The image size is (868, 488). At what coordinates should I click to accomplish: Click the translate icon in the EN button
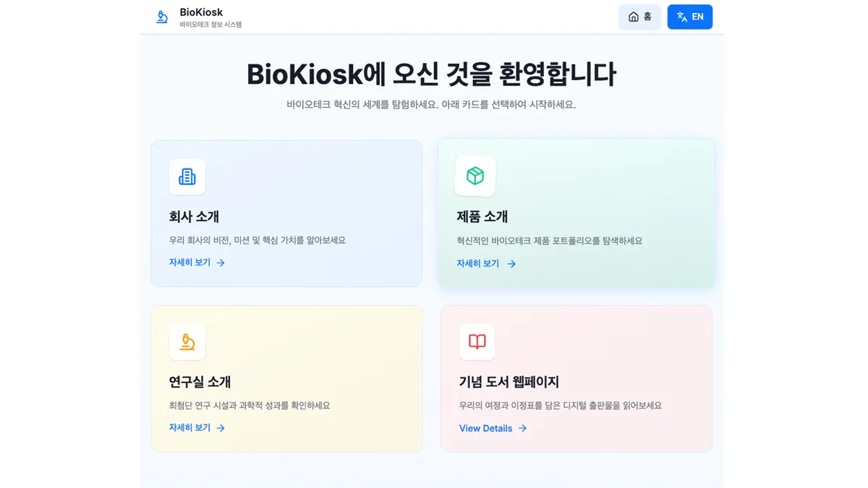(678, 16)
